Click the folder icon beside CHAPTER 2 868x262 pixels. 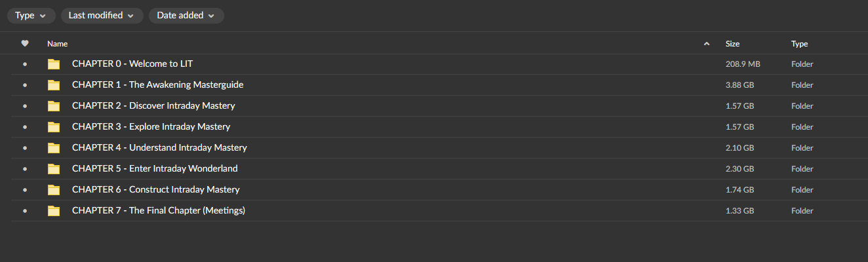[x=54, y=106]
